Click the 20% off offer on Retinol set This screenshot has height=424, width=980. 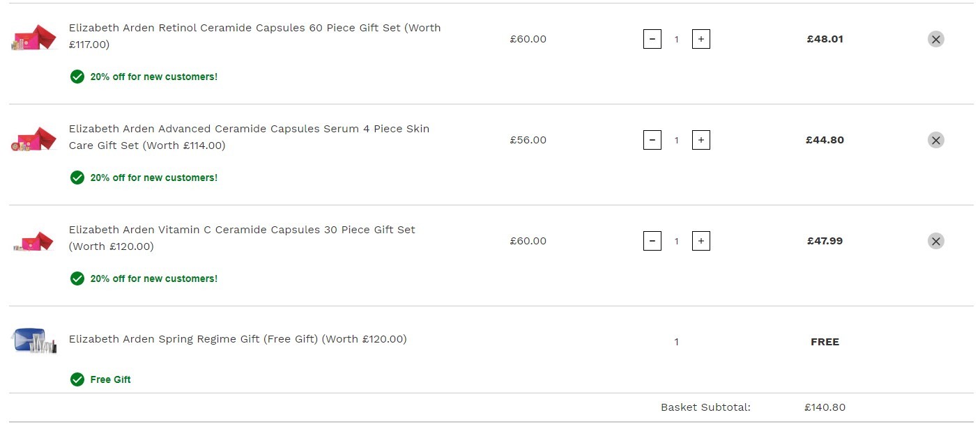[144, 77]
